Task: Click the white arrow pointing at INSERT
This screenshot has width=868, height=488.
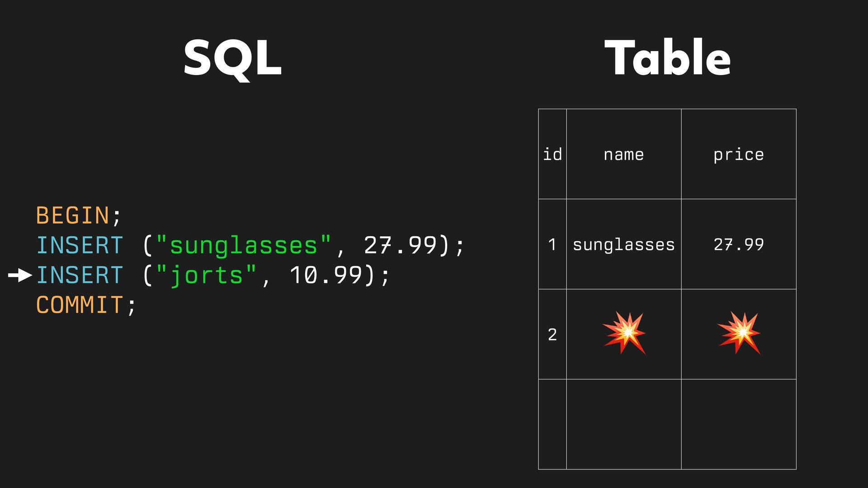Action: tap(20, 275)
